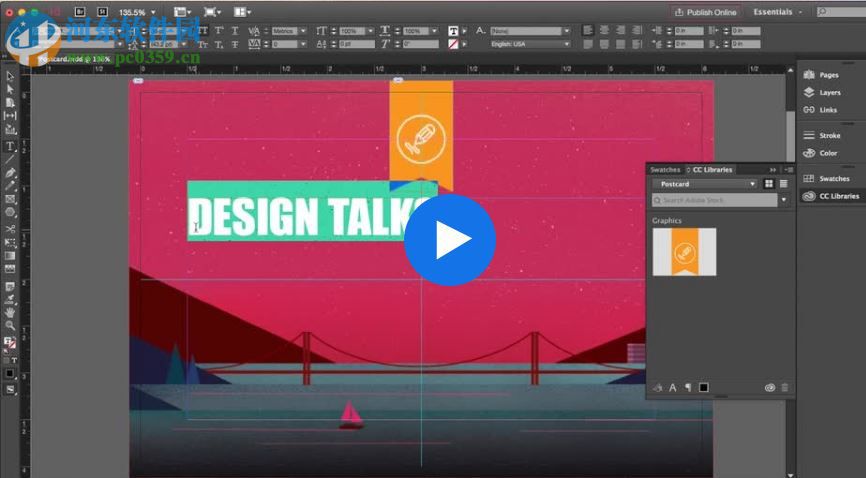The height and width of the screenshot is (478, 866).
Task: Add character style to library
Action: pos(673,387)
